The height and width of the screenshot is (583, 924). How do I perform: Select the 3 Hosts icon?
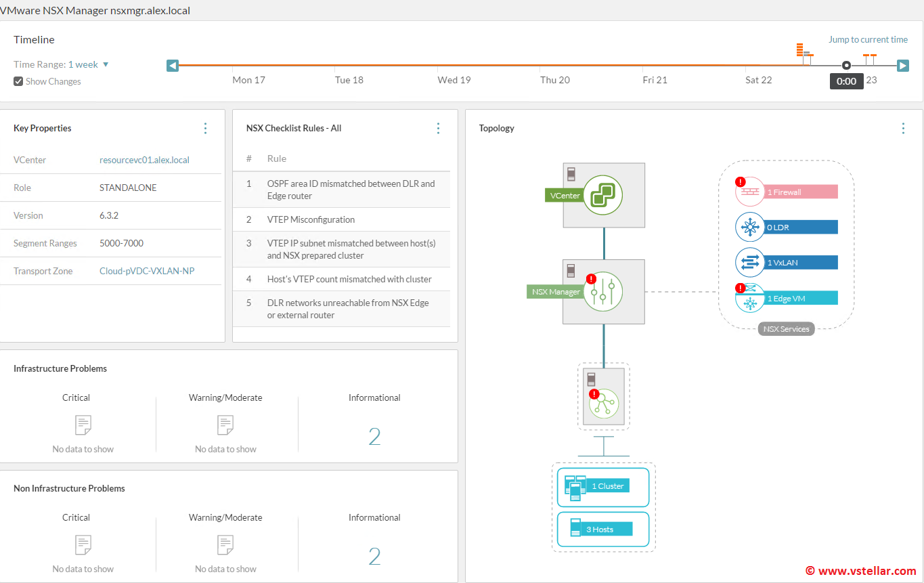point(575,530)
